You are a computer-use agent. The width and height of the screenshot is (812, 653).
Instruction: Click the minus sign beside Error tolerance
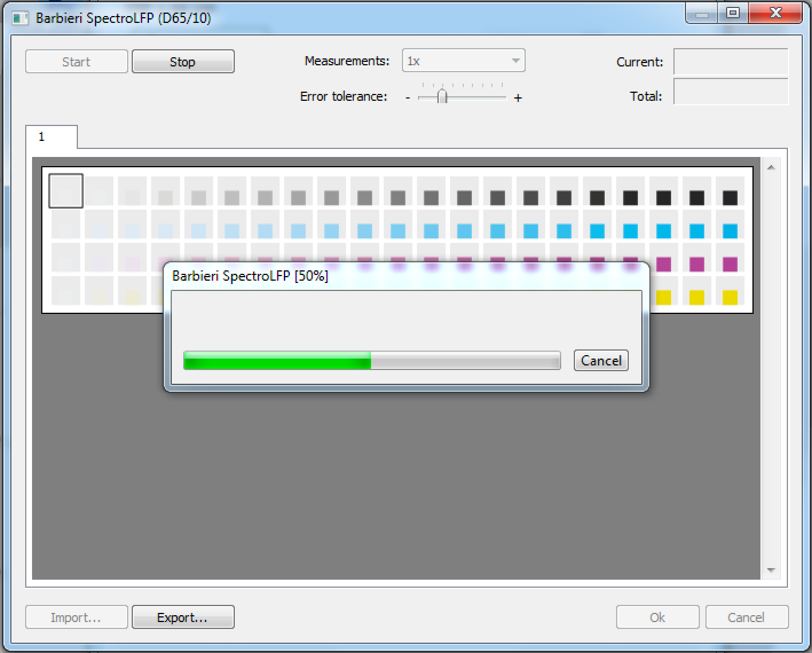[408, 98]
